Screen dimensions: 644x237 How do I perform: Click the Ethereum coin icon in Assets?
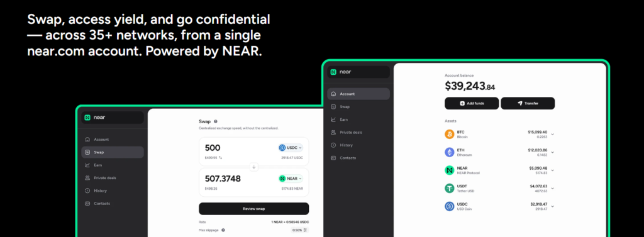click(449, 152)
